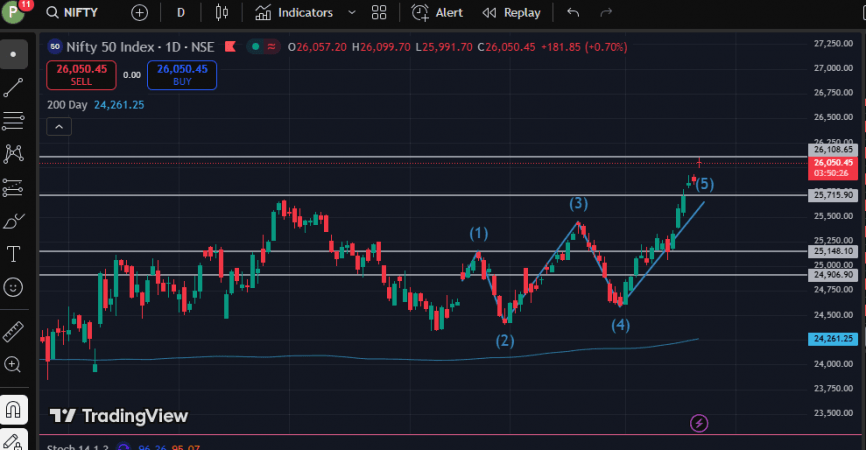Viewport: 866px width, 450px height.
Task: Open the emoji icons tool
Action: [x=13, y=287]
